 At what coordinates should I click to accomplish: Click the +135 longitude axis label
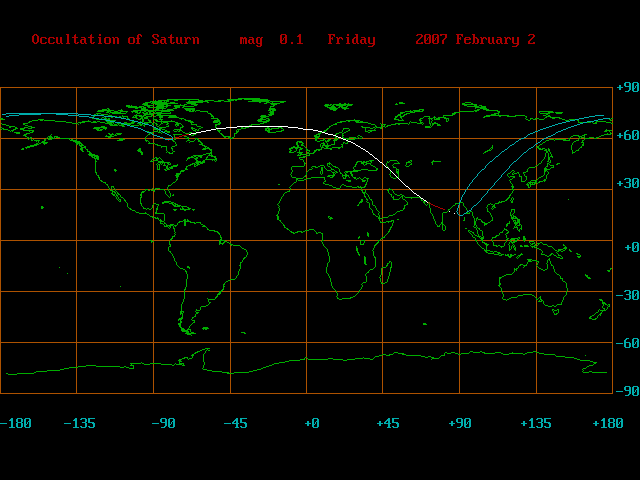coord(536,423)
